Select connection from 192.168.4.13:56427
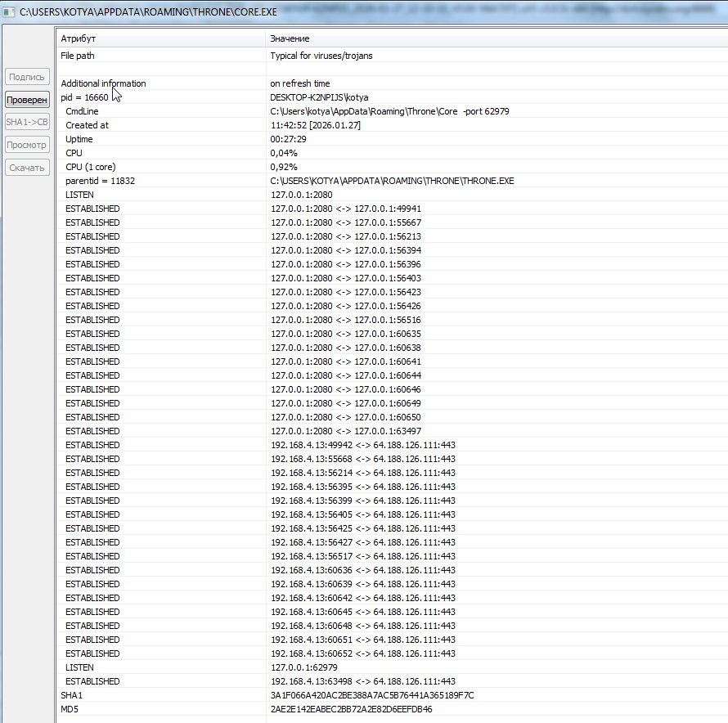728x723 pixels. [x=363, y=543]
